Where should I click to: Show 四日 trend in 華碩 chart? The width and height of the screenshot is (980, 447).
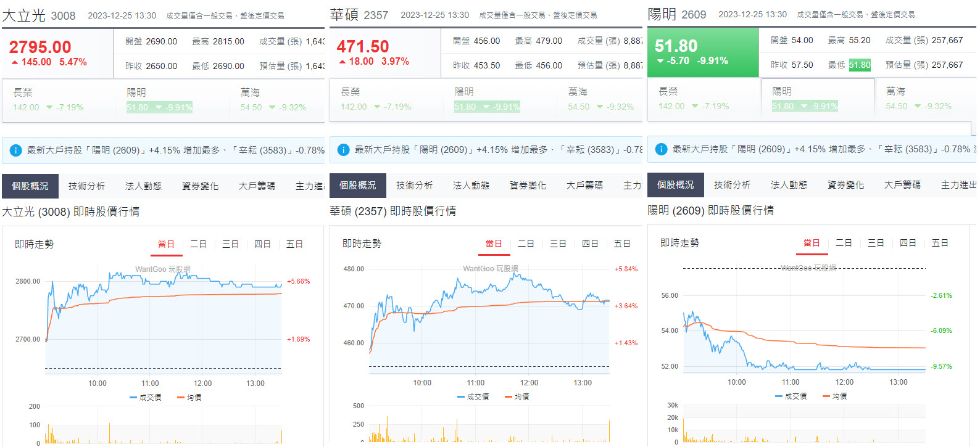coord(591,244)
